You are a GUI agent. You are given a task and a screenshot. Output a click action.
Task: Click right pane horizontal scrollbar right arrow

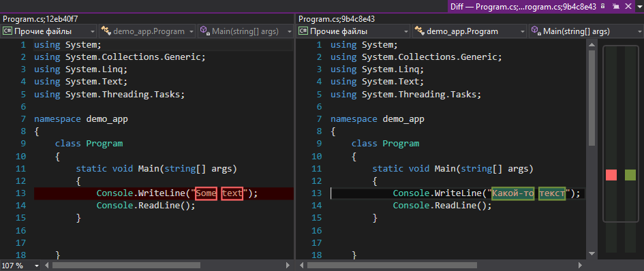coord(581,266)
